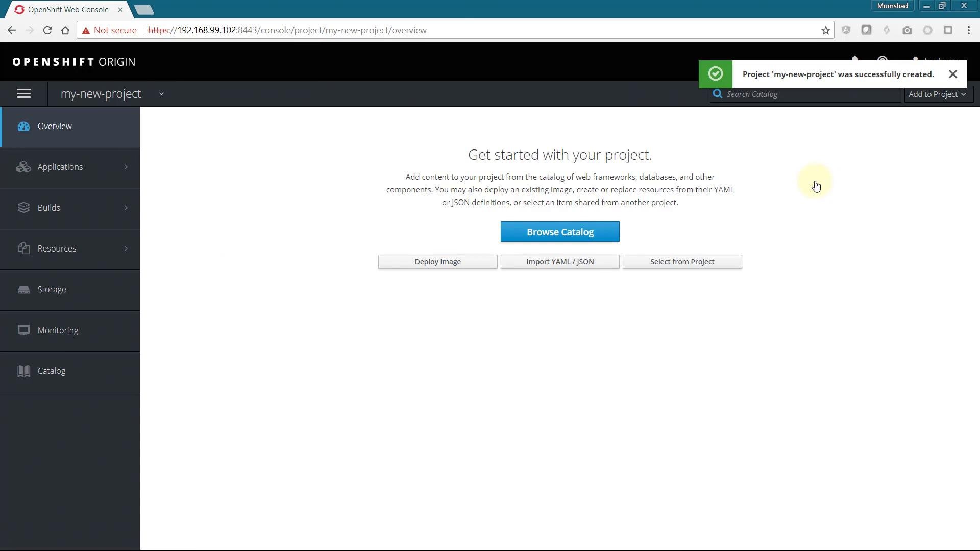This screenshot has height=551, width=980.
Task: Click Import YAML / JSON button
Action: click(560, 262)
